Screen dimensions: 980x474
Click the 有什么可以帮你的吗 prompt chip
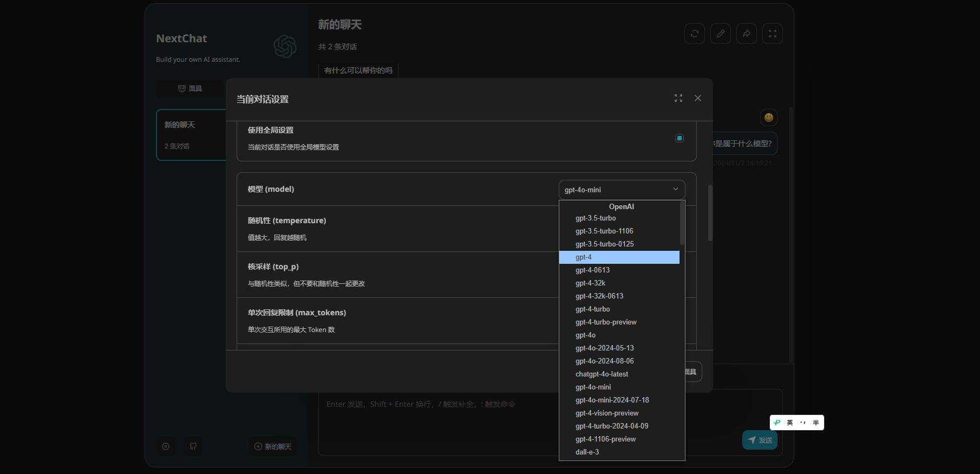(358, 70)
